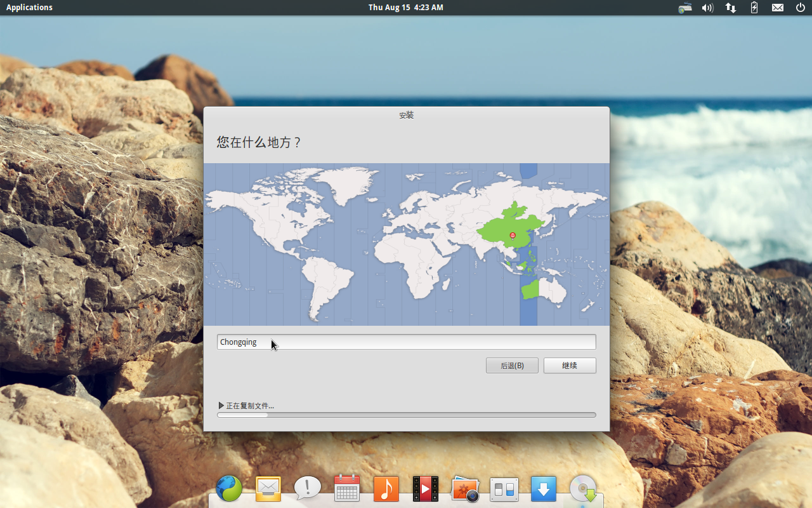Open the Applications menu
This screenshot has width=812, height=508.
coord(29,8)
